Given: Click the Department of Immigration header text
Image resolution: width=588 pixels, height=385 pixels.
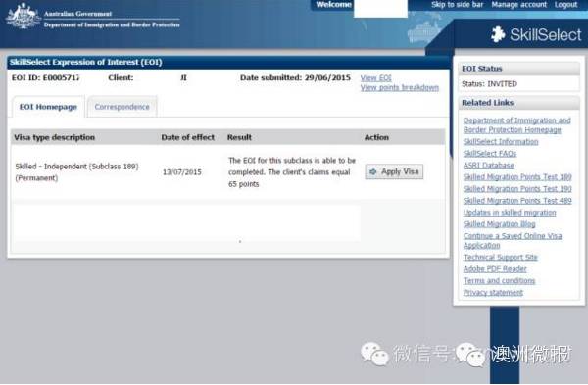Looking at the screenshot, I should pos(112,24).
